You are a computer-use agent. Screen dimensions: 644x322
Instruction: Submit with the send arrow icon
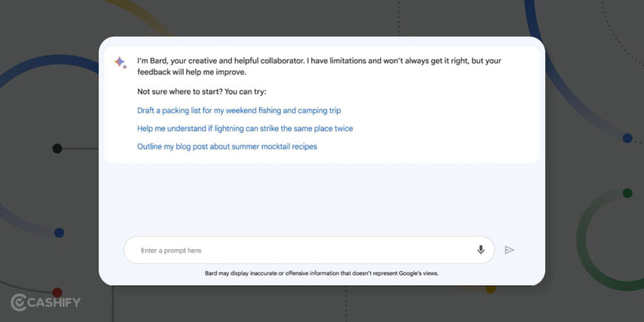(509, 250)
